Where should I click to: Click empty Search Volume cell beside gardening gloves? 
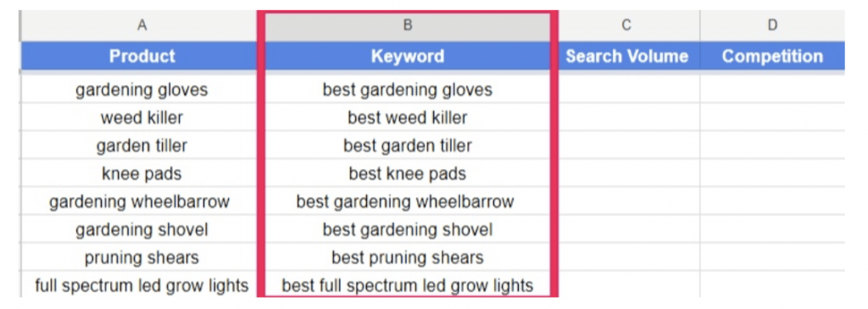(626, 89)
